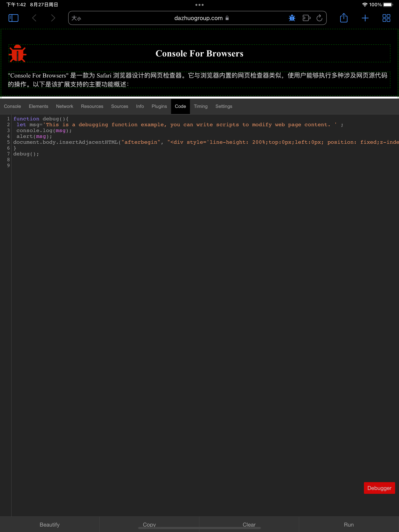Screen dimensions: 399x532
Task: Click line number 9 in gutter
Action: pyautogui.click(x=8, y=166)
